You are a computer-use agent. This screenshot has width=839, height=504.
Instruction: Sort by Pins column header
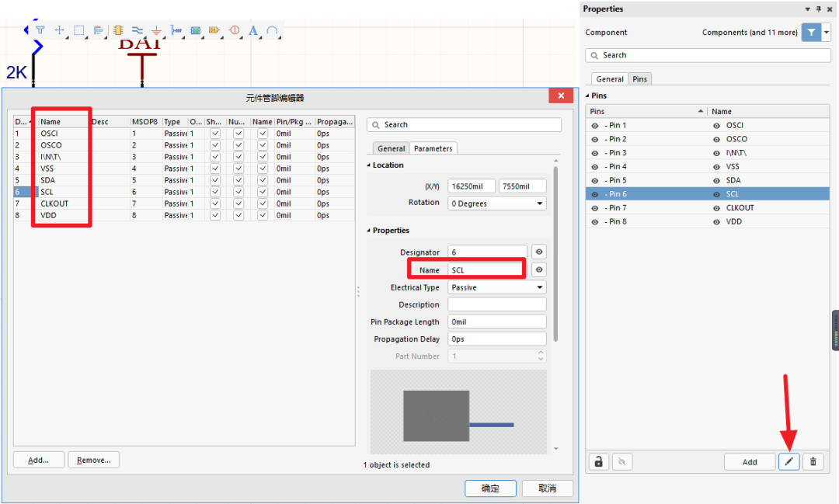coord(646,111)
